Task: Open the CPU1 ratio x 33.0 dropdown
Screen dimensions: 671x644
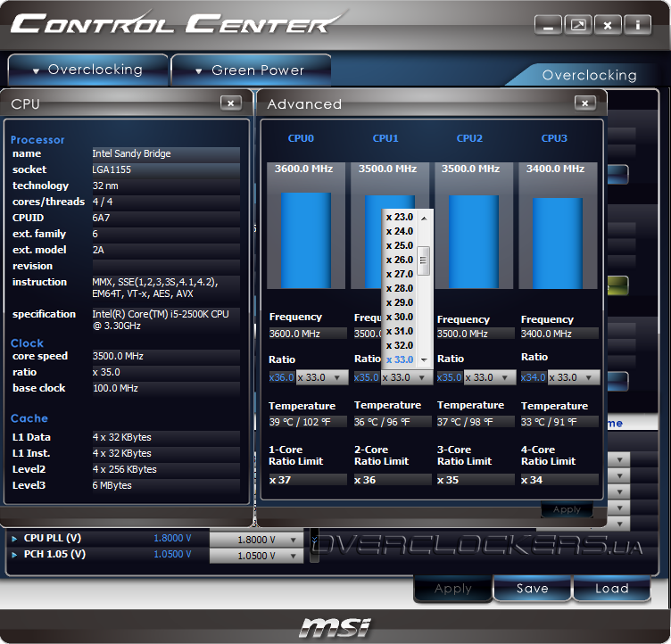Action: click(407, 378)
